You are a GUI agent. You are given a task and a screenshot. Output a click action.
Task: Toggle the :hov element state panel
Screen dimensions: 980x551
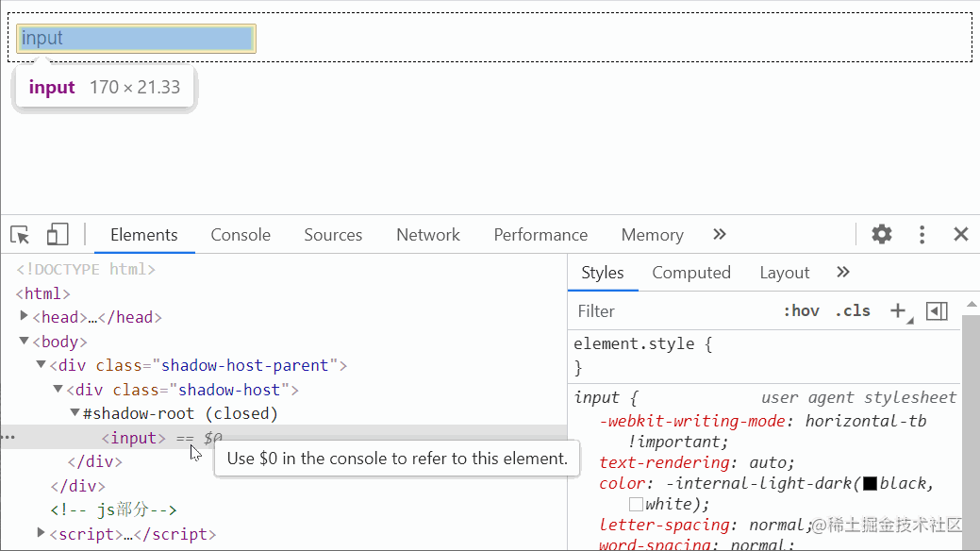(801, 311)
